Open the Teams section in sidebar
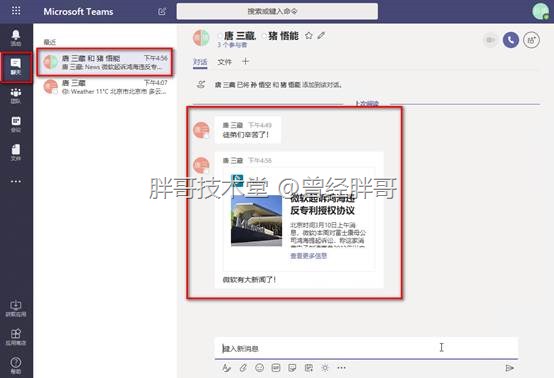Viewport: 554px width, 378px height. click(16, 96)
